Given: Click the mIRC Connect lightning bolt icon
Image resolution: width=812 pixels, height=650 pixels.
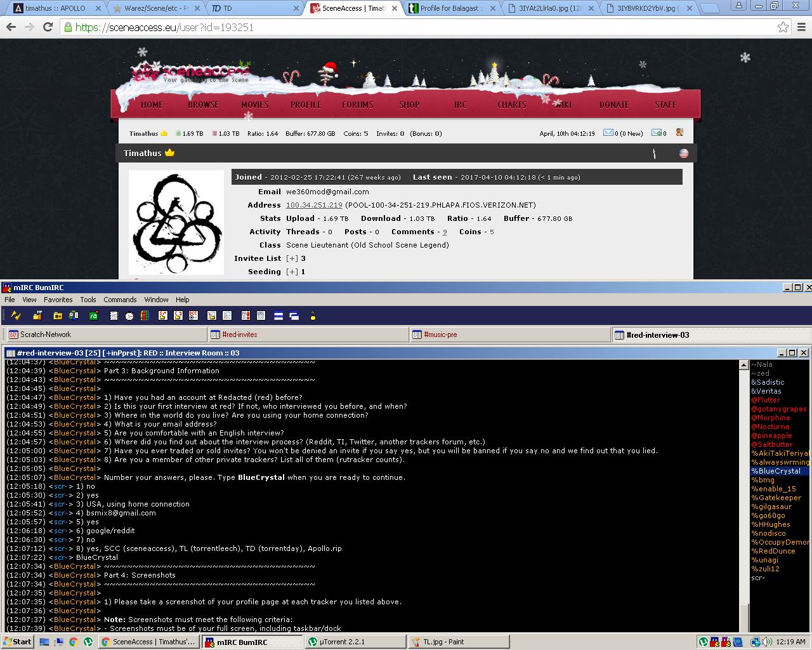Looking at the screenshot, I should tap(16, 315).
